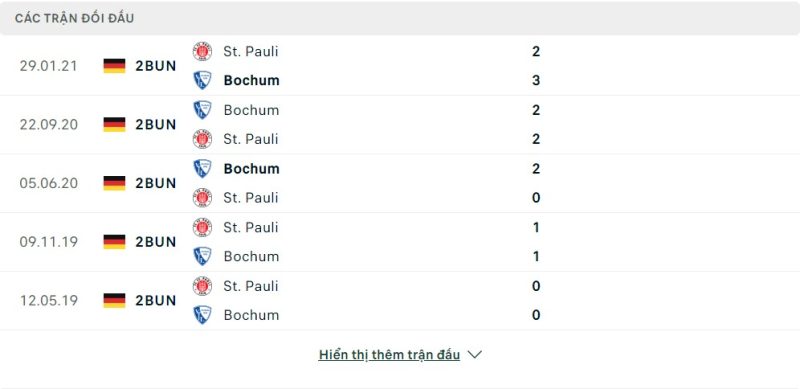Click St. Pauli crest in 09.11.19 match
This screenshot has width=800, height=389.
202,227
